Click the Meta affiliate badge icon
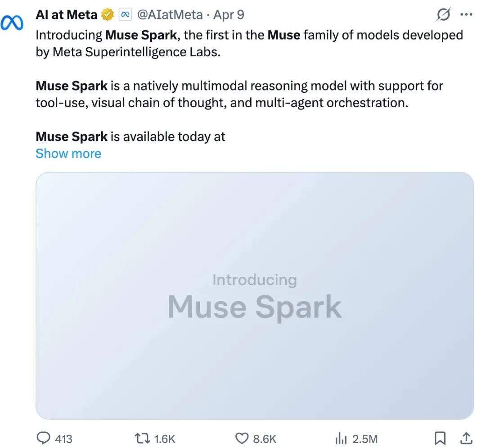 pyautogui.click(x=125, y=15)
